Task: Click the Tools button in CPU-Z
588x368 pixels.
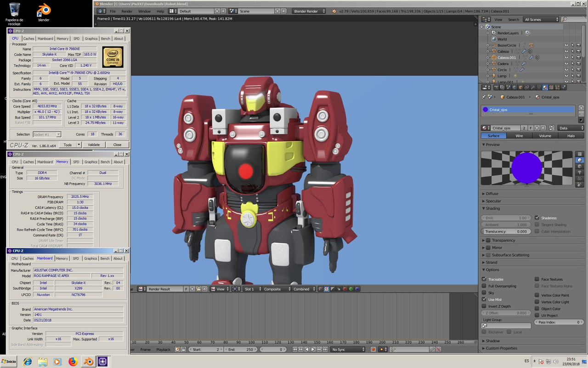Action: pos(68,145)
